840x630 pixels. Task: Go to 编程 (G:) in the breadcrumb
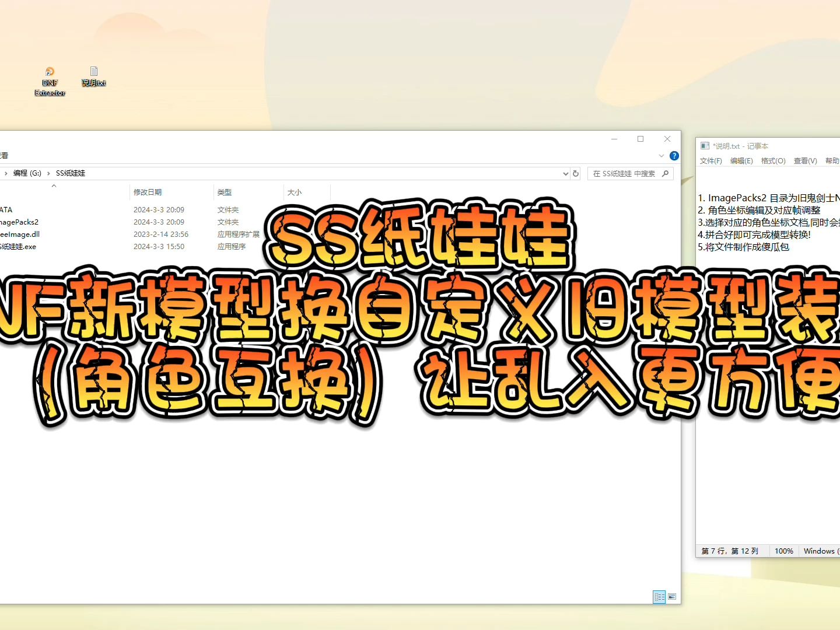click(x=27, y=173)
